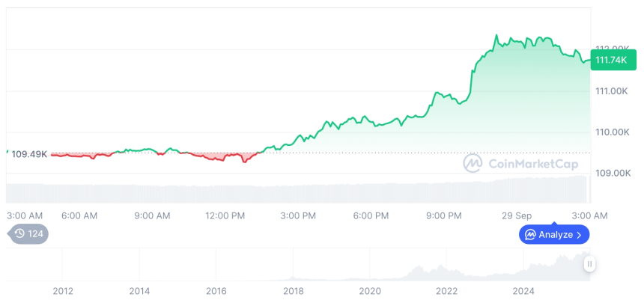Screen dimensions: 644x300
Task: Select 2012 on the overview timeline
Action: [x=62, y=291]
